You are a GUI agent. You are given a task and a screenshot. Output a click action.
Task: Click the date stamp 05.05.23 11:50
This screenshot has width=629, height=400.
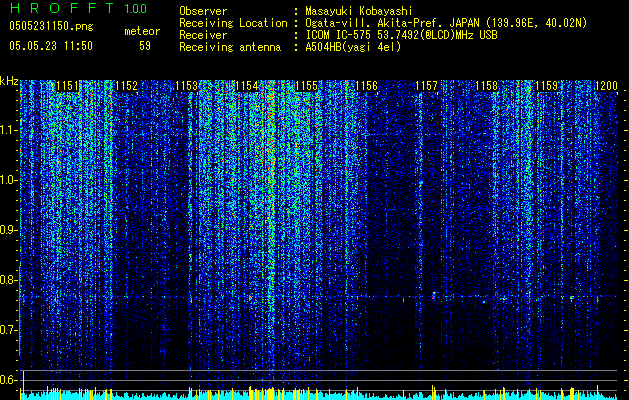pos(51,46)
